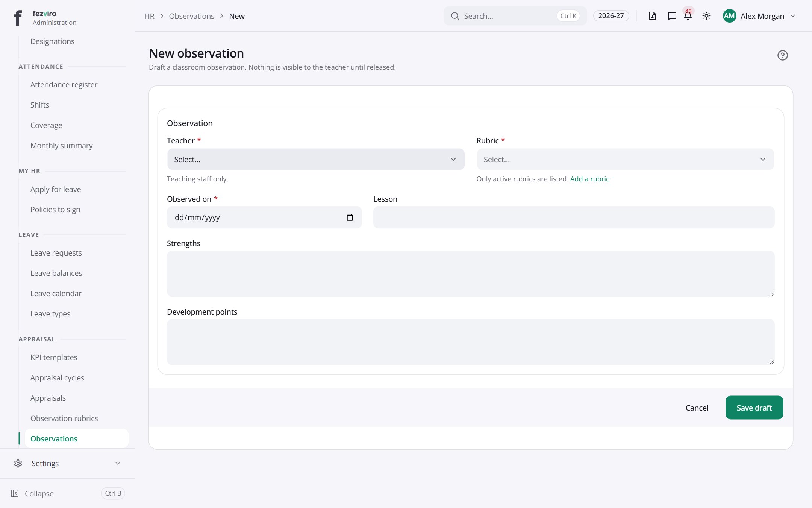The height and width of the screenshot is (508, 812).
Task: Click the Save draft button
Action: coord(754,408)
